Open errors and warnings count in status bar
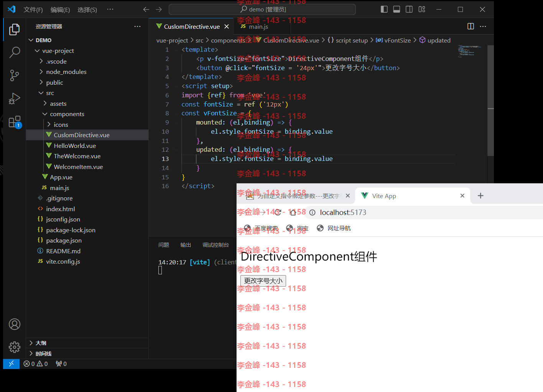The image size is (543, 392). pos(36,364)
